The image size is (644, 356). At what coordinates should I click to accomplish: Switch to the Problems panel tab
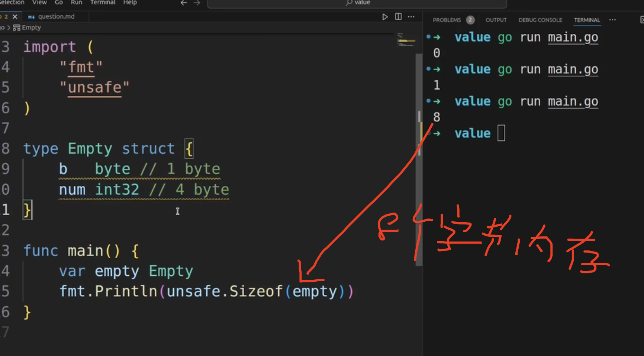(x=447, y=20)
